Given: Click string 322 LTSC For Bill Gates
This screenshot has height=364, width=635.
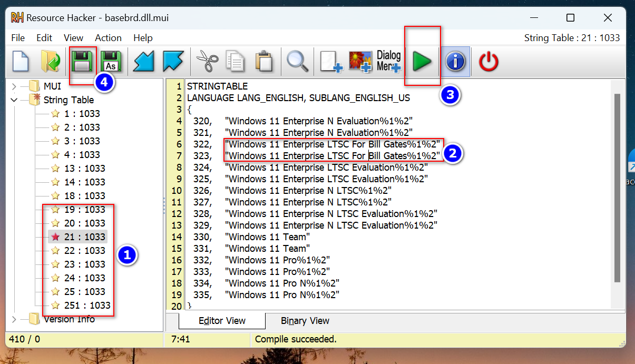Looking at the screenshot, I should (317, 144).
